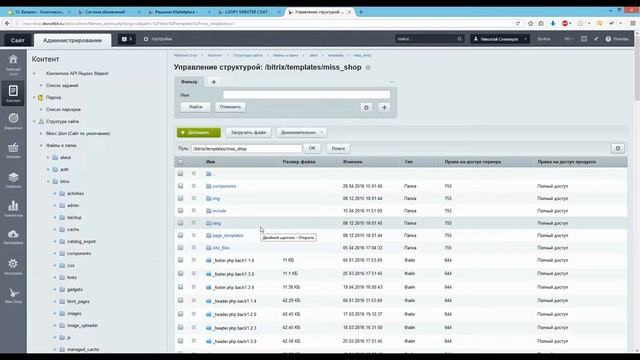Expand the activities folder in tree

tap(55, 193)
